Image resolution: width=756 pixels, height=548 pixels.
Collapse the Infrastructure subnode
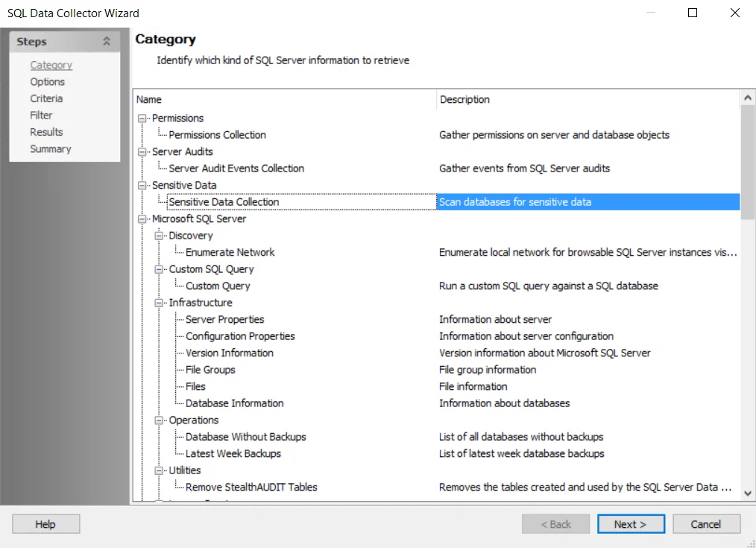click(x=159, y=303)
